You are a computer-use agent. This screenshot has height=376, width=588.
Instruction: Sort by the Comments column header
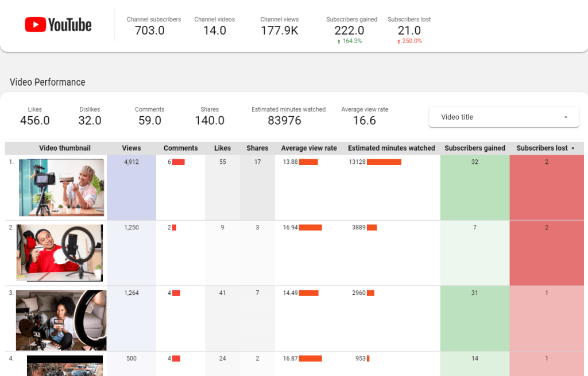[x=180, y=148]
